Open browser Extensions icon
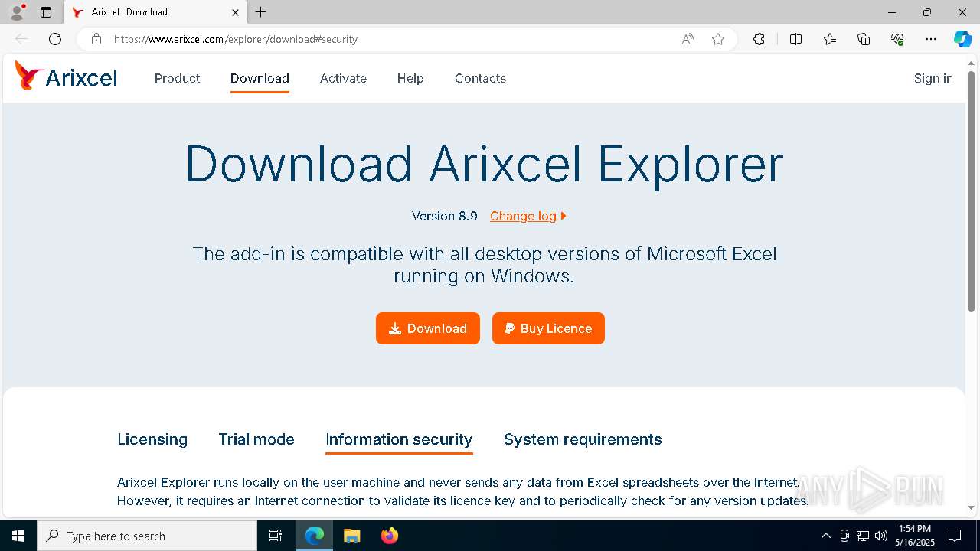This screenshot has width=980, height=551. pyautogui.click(x=759, y=39)
